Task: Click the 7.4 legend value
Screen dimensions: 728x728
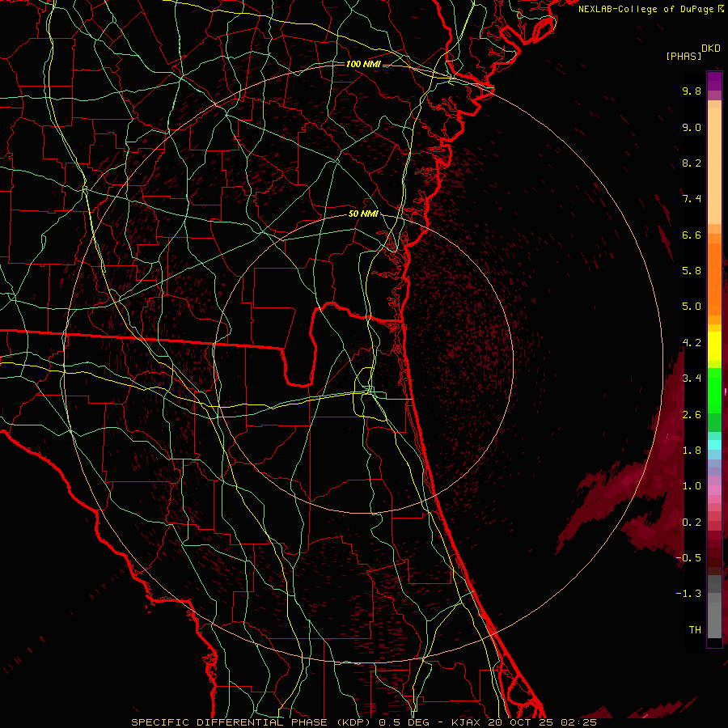Action: coord(692,199)
